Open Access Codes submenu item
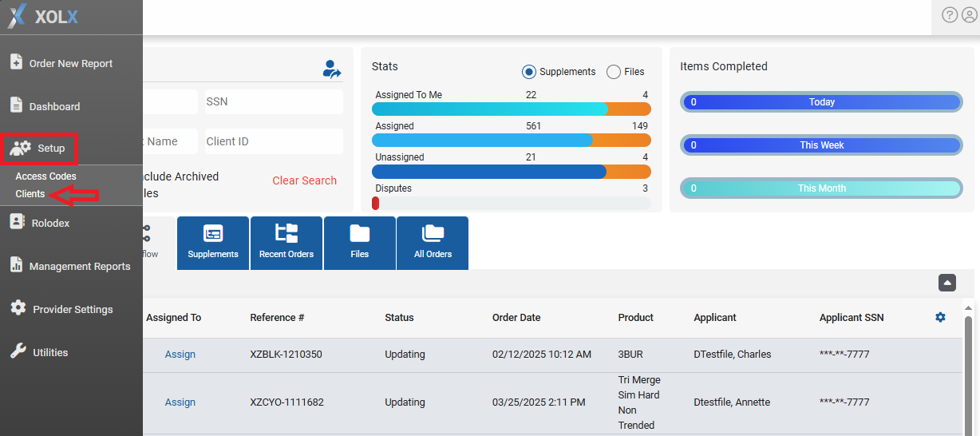The image size is (980, 436). tap(46, 176)
